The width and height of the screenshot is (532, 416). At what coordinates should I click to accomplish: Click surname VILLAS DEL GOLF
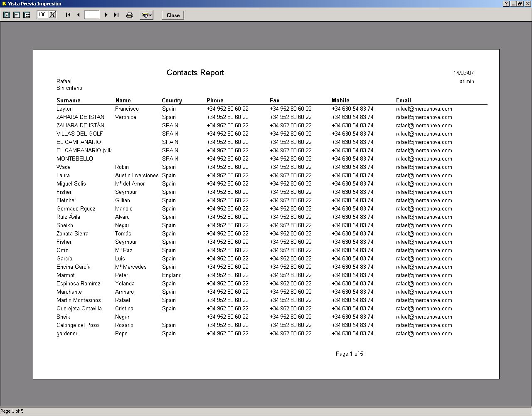coord(79,134)
